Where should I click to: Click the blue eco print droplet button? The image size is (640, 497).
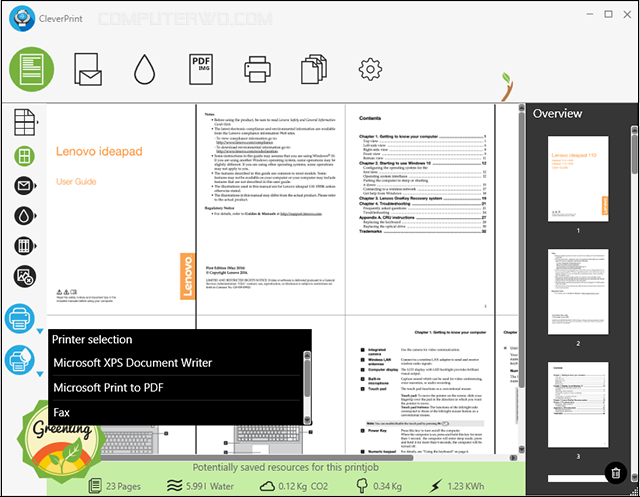20,360
